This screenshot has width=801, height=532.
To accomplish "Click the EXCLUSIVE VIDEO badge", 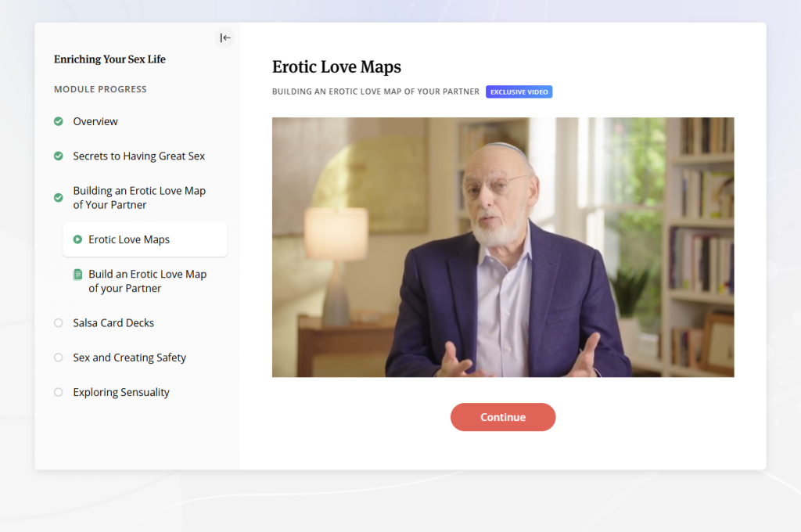I will pos(519,92).
